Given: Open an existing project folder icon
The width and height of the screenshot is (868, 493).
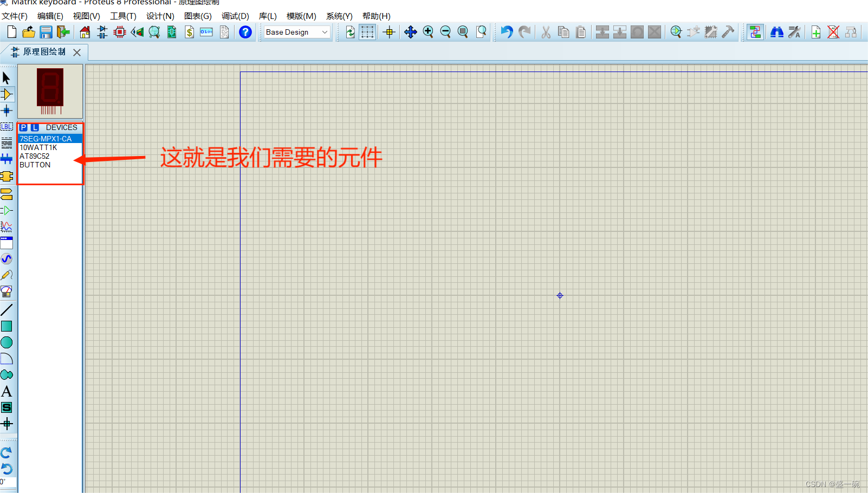Looking at the screenshot, I should point(29,32).
